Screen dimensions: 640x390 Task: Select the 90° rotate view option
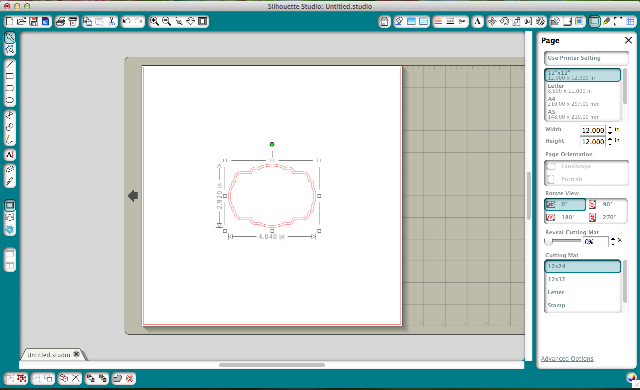tap(607, 204)
